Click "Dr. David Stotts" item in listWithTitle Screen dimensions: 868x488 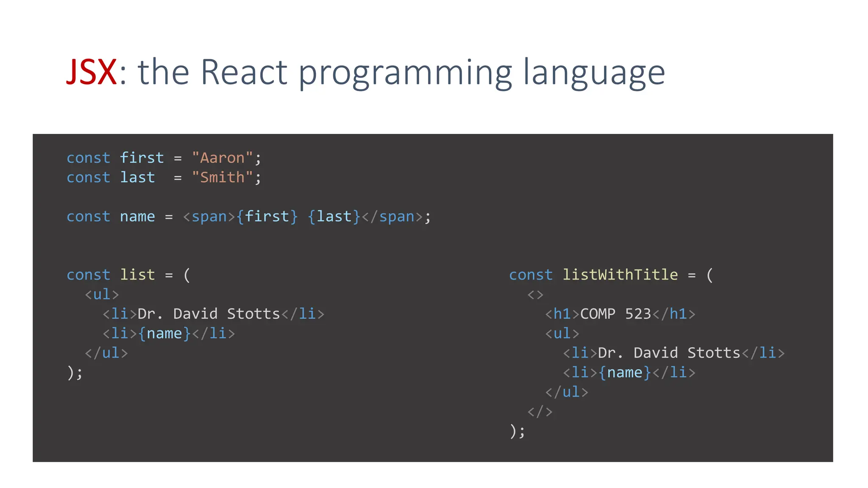coord(674,353)
